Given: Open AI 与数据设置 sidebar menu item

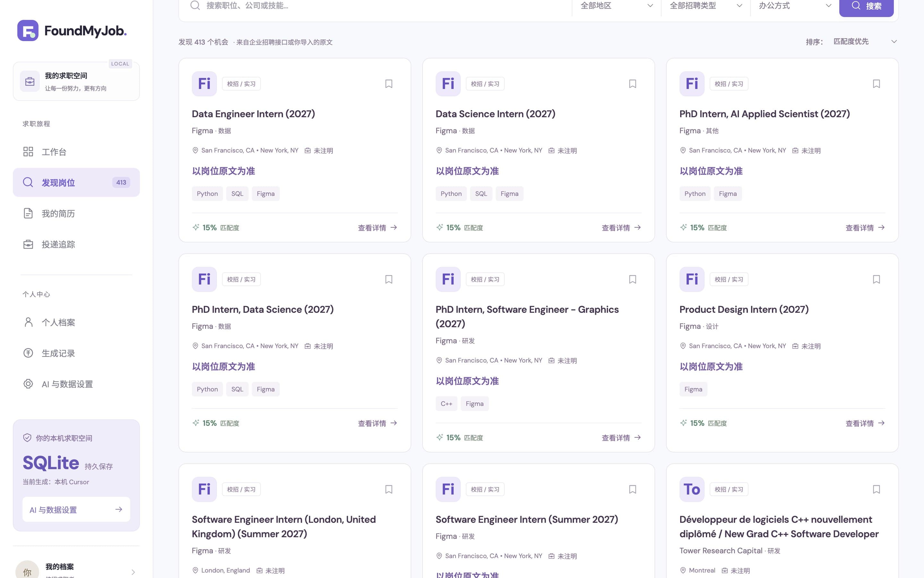Looking at the screenshot, I should [x=76, y=384].
